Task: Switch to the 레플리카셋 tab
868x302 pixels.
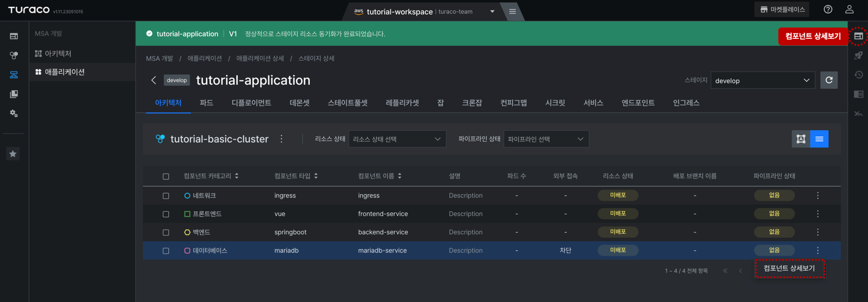Action: point(402,102)
